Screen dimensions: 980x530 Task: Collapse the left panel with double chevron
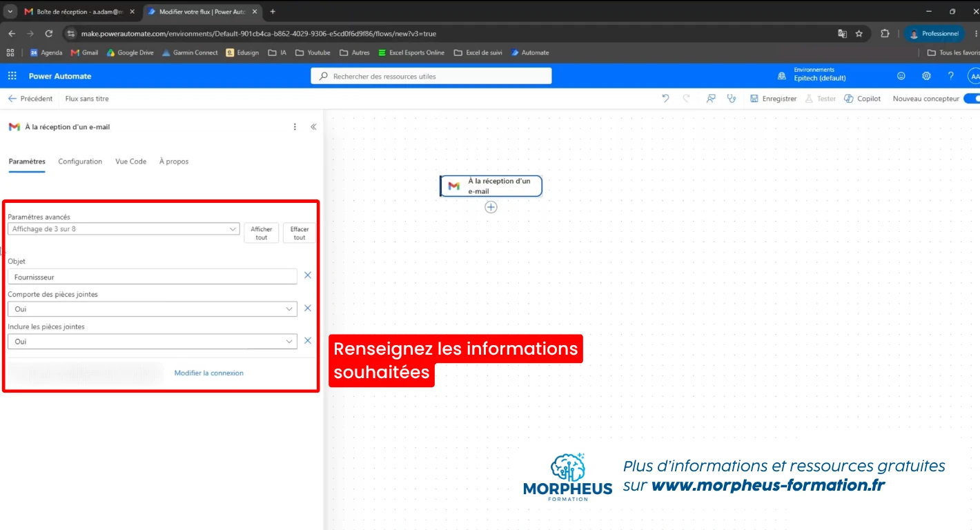(x=313, y=127)
